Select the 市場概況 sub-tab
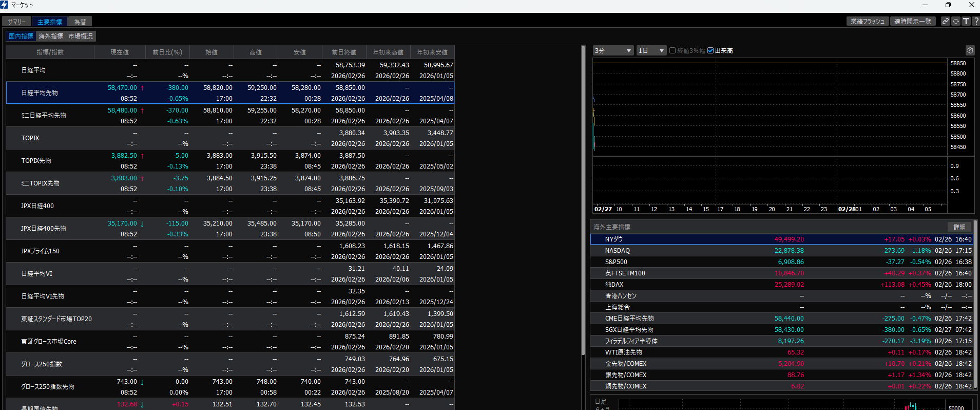The height and width of the screenshot is (410, 980). [x=81, y=36]
